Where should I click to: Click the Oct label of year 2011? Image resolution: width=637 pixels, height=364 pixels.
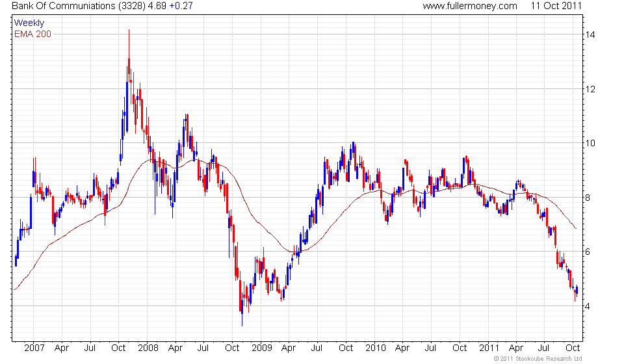(x=573, y=348)
